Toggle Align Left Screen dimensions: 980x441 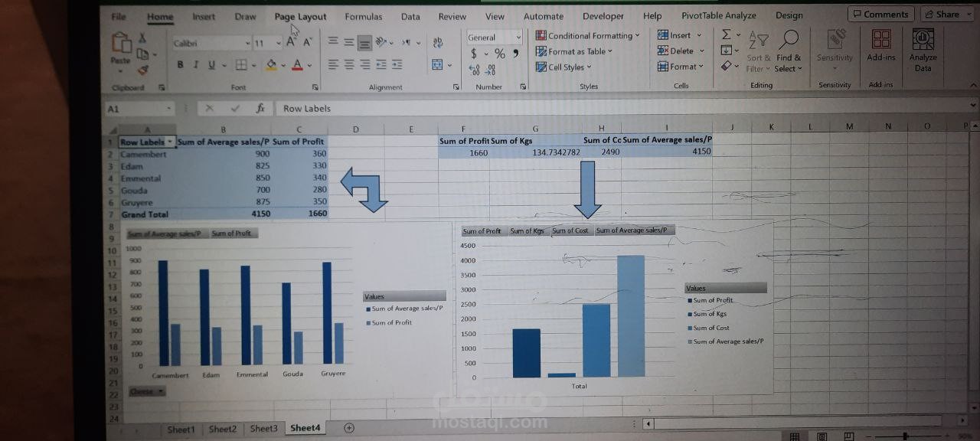click(334, 65)
